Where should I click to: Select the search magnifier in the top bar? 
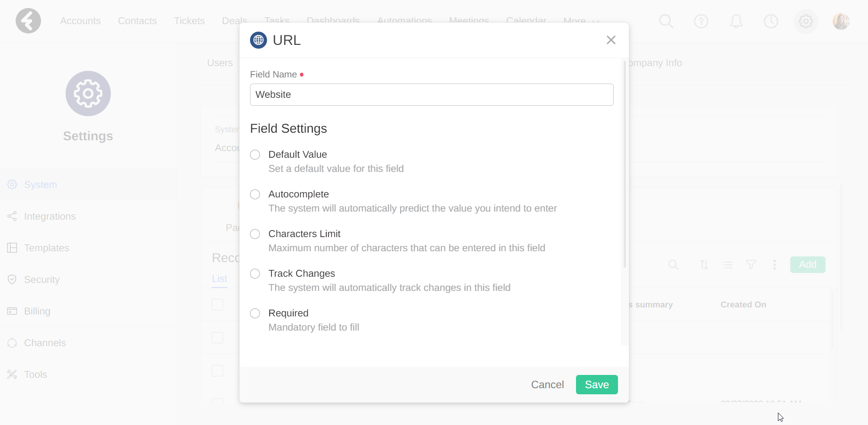(666, 21)
